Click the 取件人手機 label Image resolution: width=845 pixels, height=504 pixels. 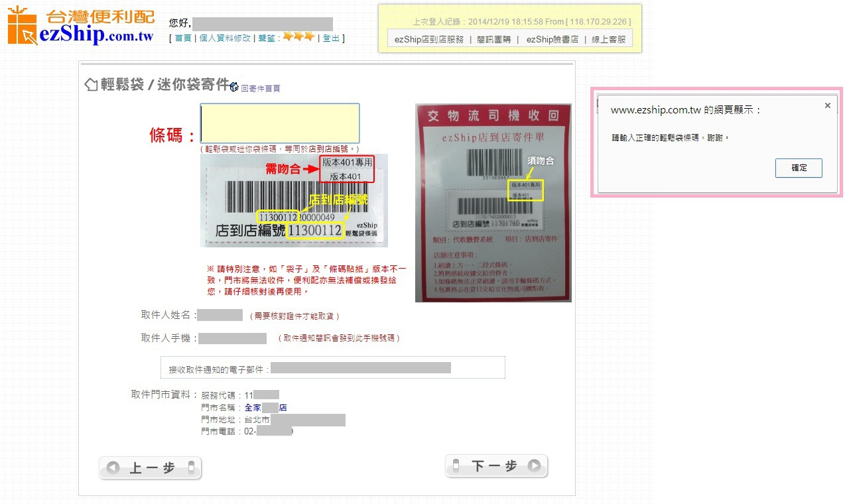[169, 338]
